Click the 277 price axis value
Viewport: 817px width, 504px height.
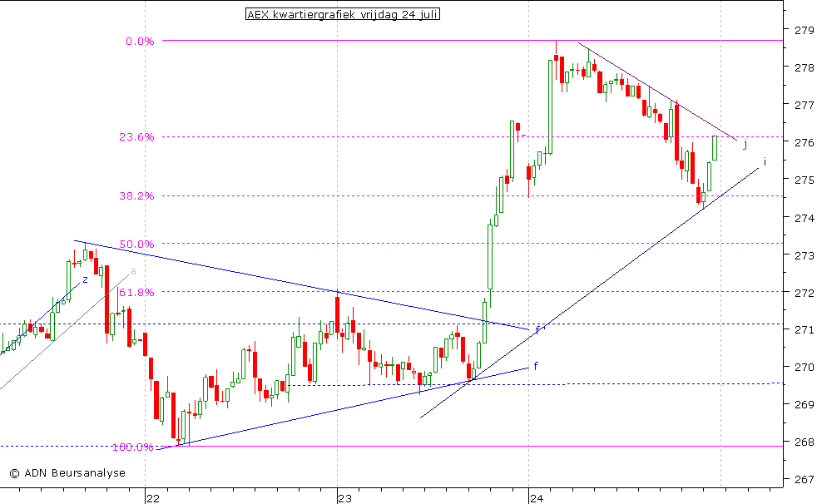point(804,105)
